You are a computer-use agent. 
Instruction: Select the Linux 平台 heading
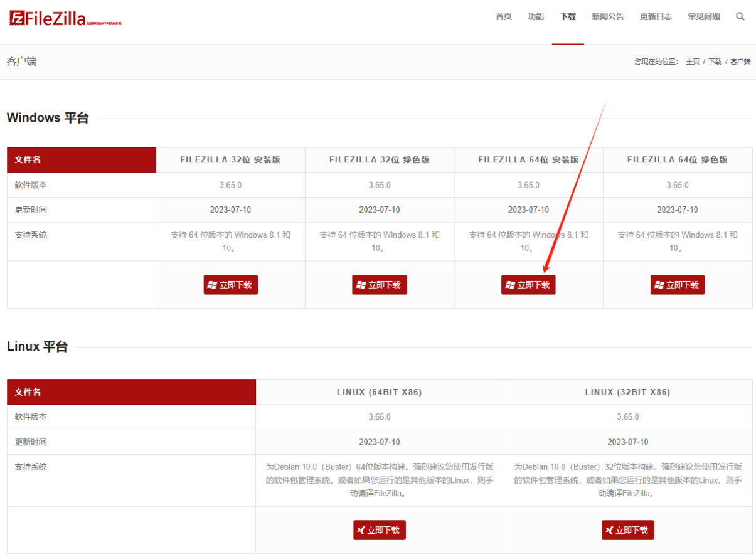[37, 346]
